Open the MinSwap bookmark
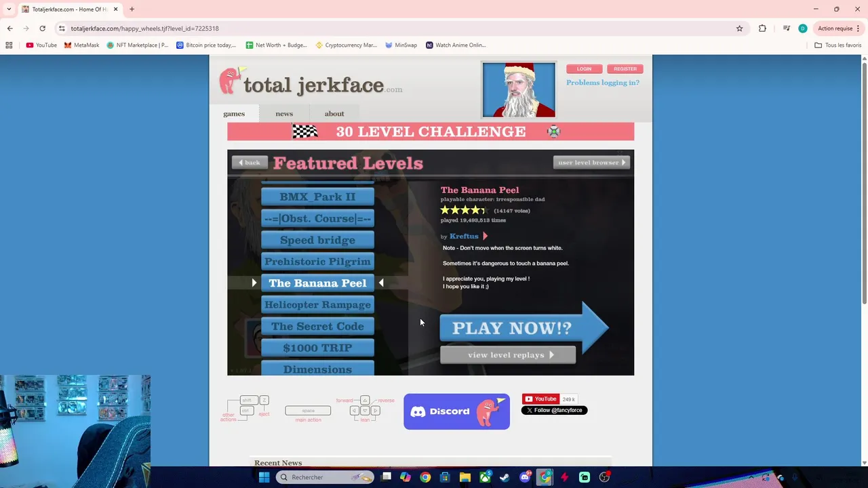 (x=401, y=45)
